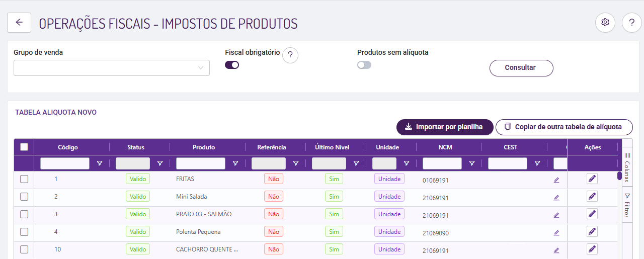Click Não badge in Mini Salada row

[x=274, y=197]
